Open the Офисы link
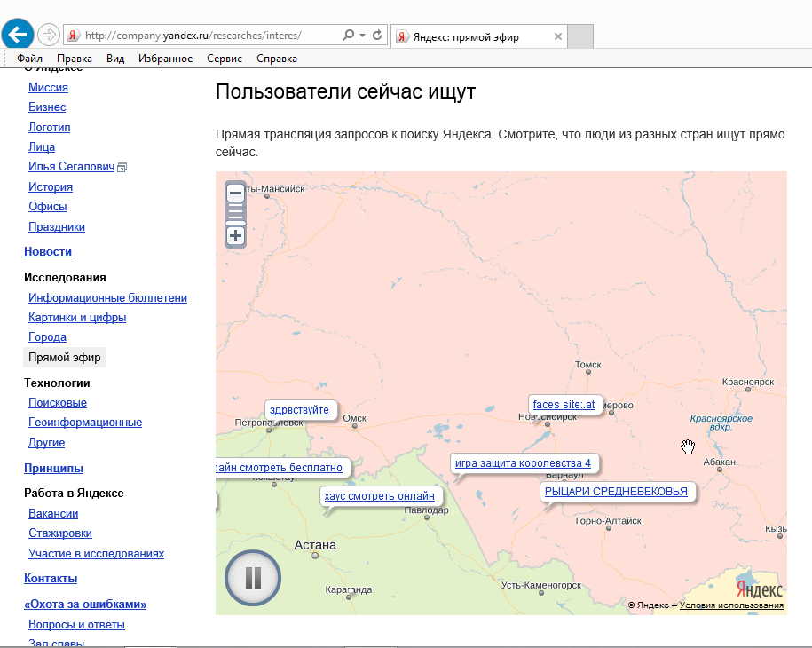 coord(48,207)
